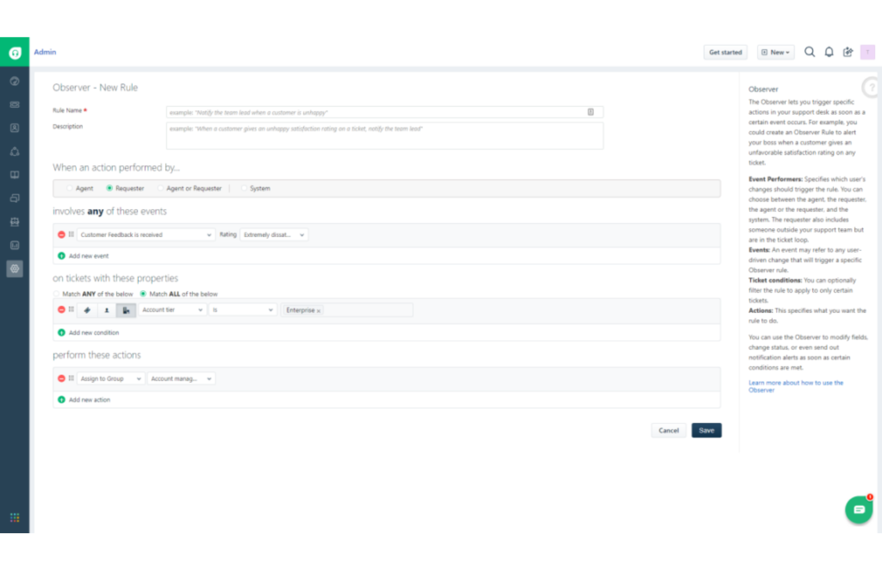Select the System event performer
The width and height of the screenshot is (882, 588).
[x=244, y=188]
